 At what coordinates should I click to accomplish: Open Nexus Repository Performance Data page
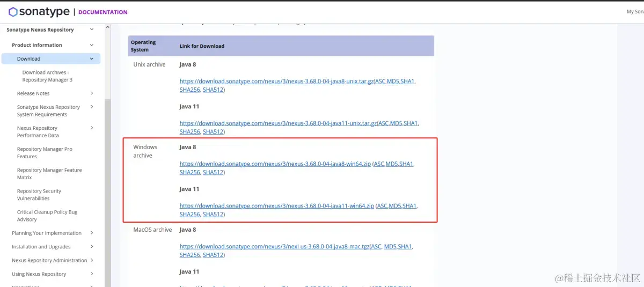(x=38, y=131)
